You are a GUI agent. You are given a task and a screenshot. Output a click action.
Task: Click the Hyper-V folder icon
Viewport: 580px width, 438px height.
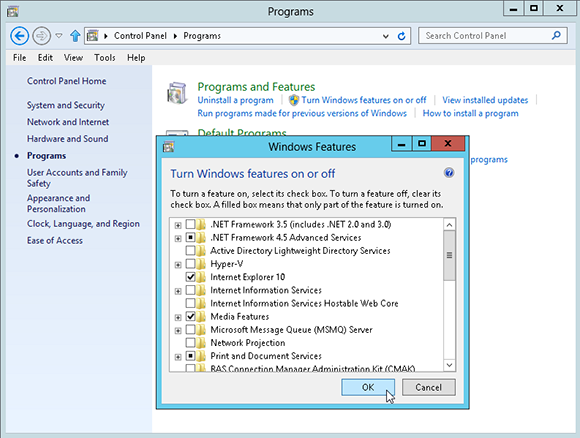(201, 264)
